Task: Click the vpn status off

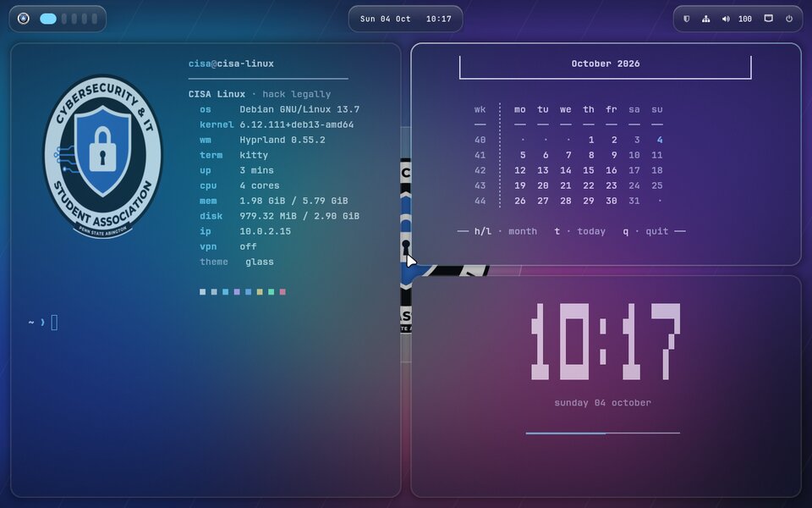Action: [x=248, y=246]
